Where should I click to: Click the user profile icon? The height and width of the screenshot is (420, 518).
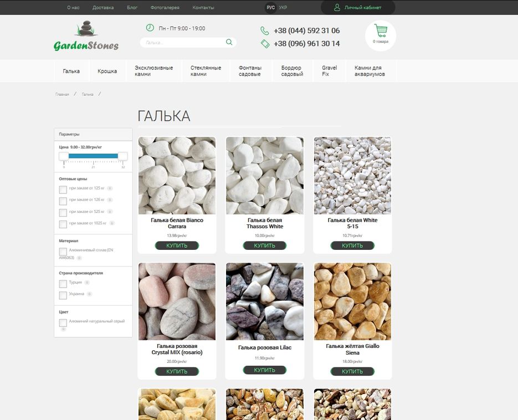coord(337,7)
